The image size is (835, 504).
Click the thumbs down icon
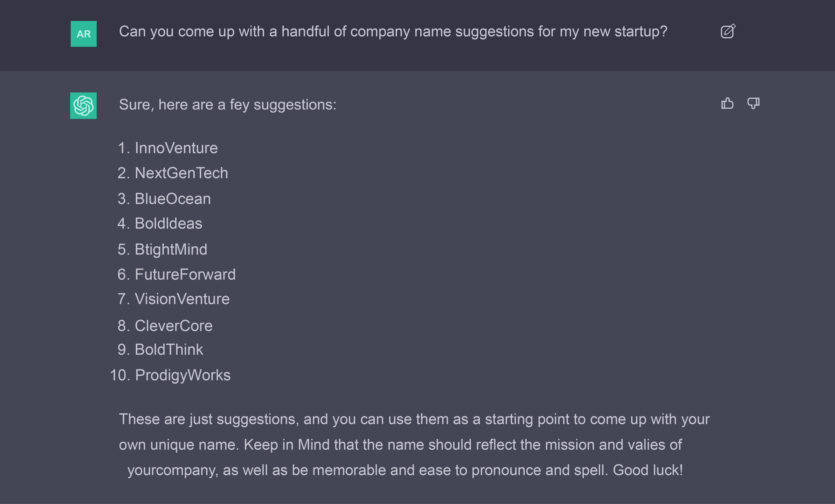pos(753,103)
